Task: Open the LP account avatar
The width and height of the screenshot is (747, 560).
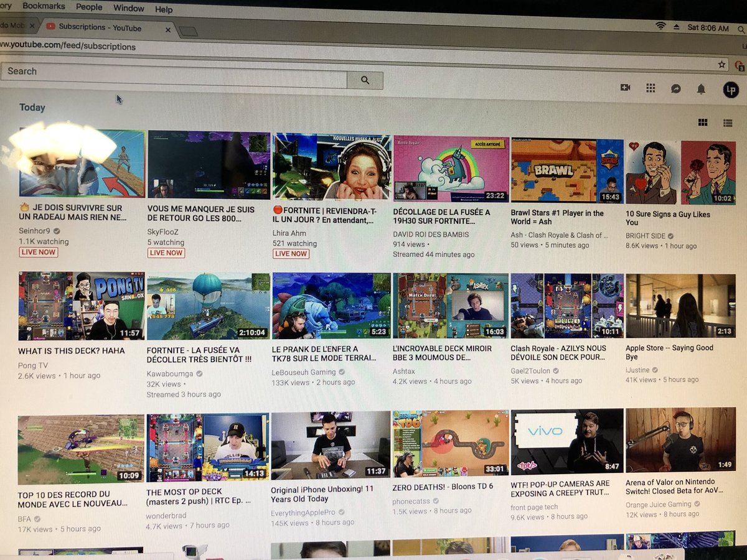Action: click(731, 90)
